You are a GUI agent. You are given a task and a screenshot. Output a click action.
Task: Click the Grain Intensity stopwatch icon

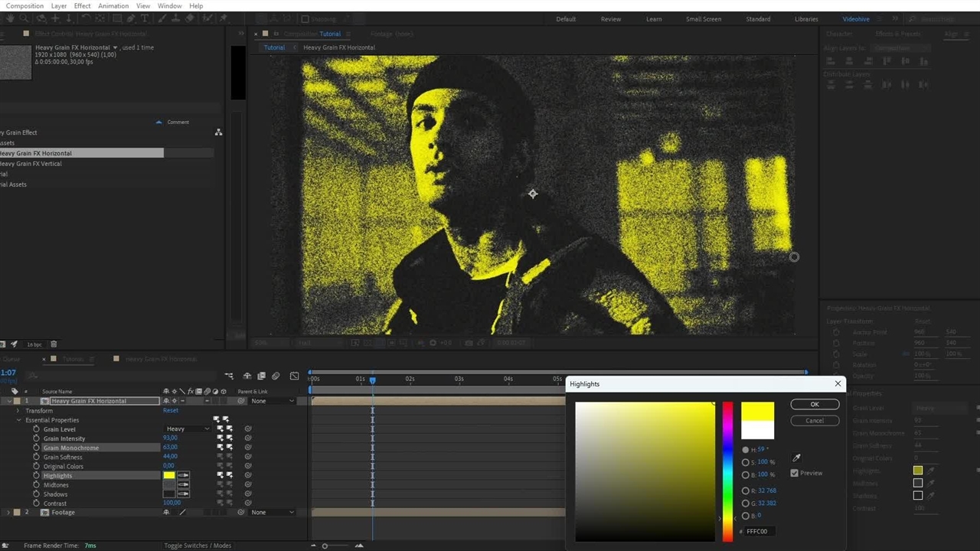[36, 439]
